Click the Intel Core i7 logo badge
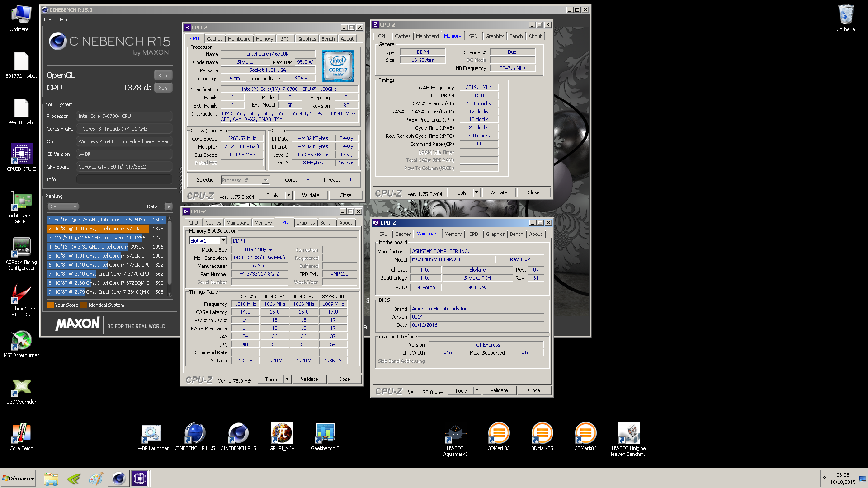 338,66
